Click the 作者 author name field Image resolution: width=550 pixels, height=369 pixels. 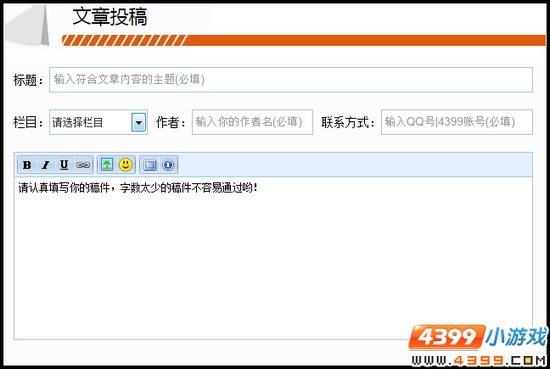pos(252,122)
